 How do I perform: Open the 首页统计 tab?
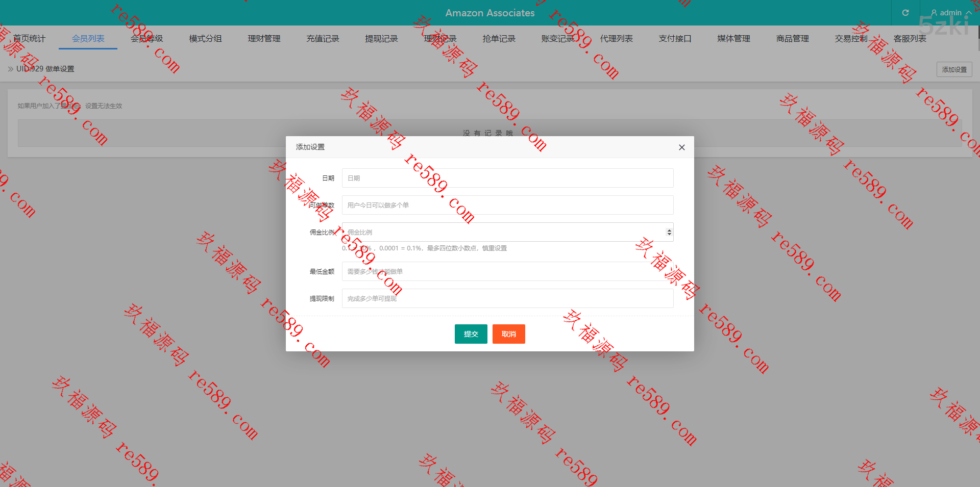pyautogui.click(x=29, y=39)
